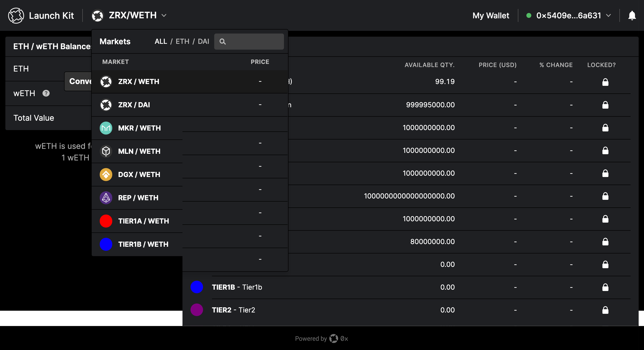Click the wETH help question mark icon
The height and width of the screenshot is (350, 644).
(x=46, y=93)
